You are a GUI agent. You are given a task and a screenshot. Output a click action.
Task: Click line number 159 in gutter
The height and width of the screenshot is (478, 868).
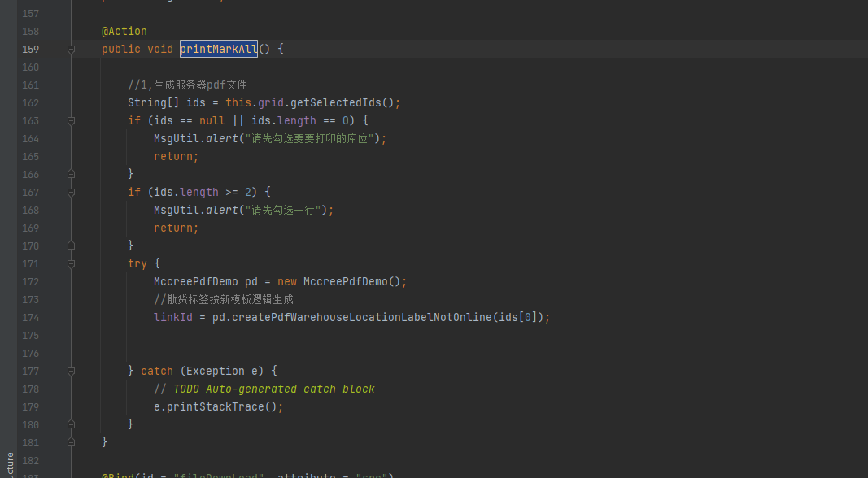click(x=30, y=50)
